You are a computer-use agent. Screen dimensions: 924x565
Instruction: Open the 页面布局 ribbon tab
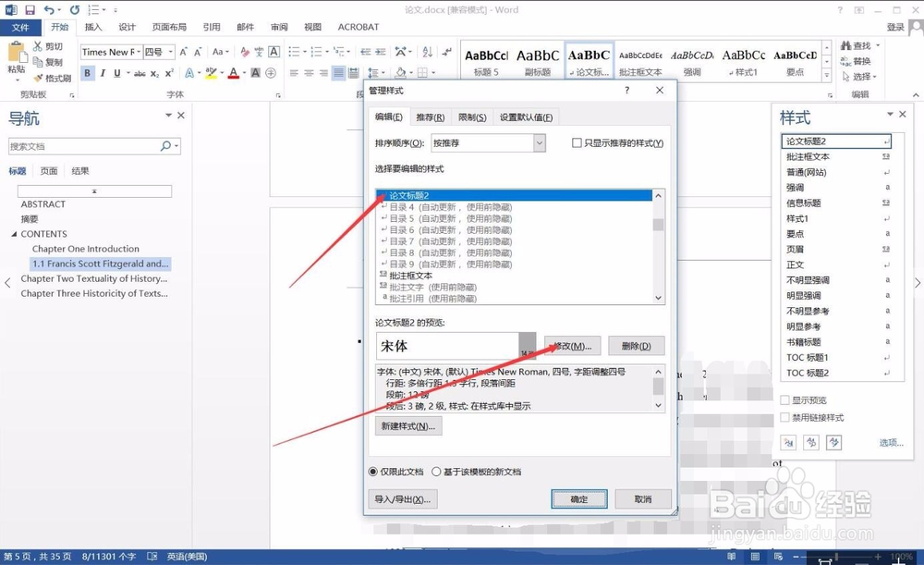click(169, 27)
